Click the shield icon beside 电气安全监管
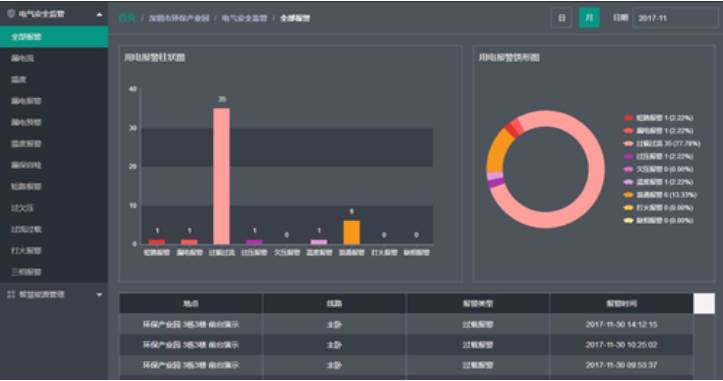 [11, 14]
